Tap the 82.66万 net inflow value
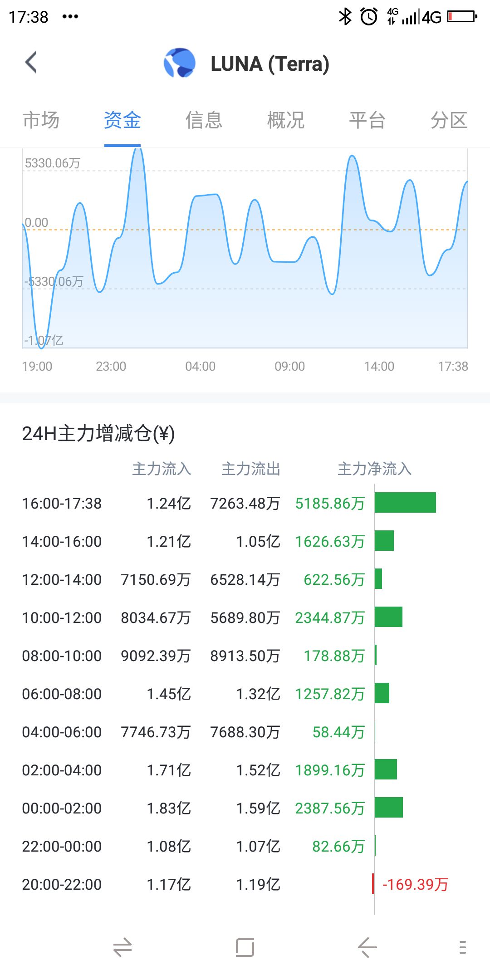The height and width of the screenshot is (980, 490). pyautogui.click(x=339, y=846)
